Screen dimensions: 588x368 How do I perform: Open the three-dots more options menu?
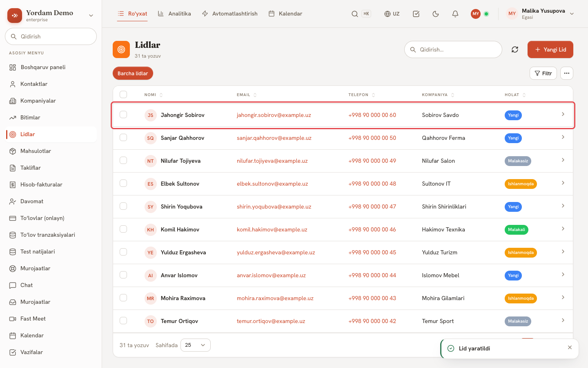(567, 73)
